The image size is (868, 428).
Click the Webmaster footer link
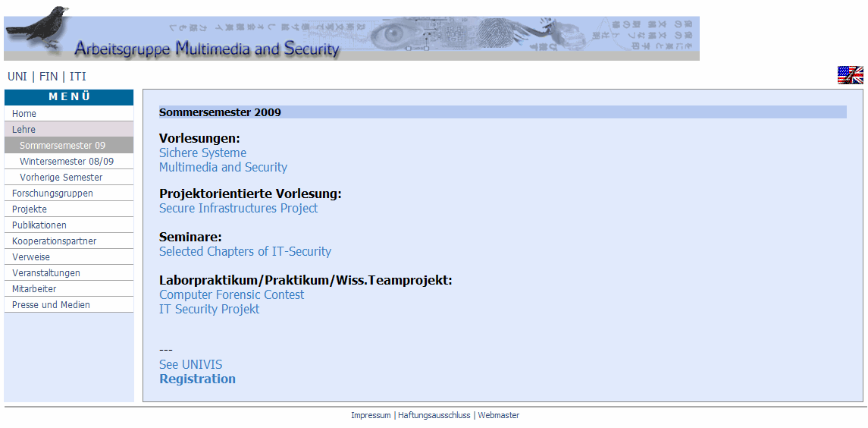(x=499, y=415)
